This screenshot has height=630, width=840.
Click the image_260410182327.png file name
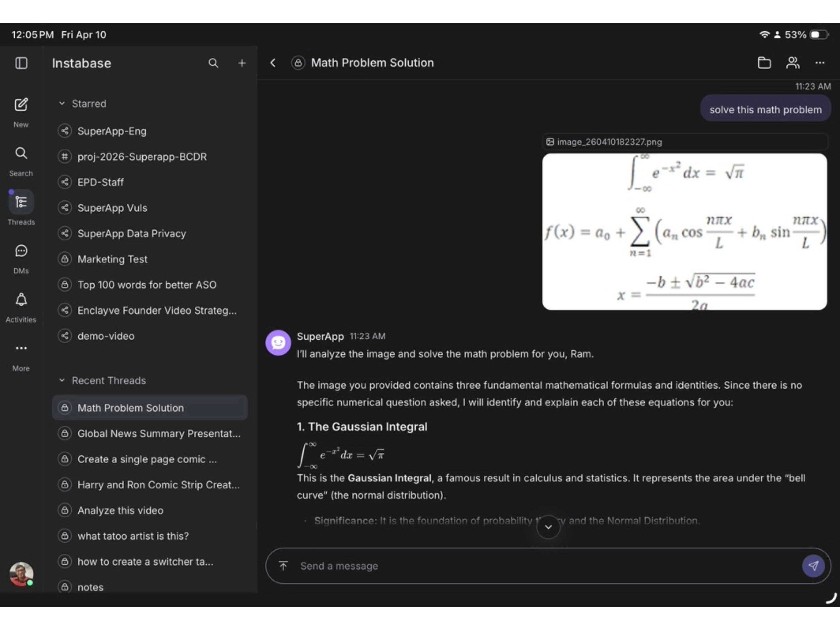[x=609, y=142]
